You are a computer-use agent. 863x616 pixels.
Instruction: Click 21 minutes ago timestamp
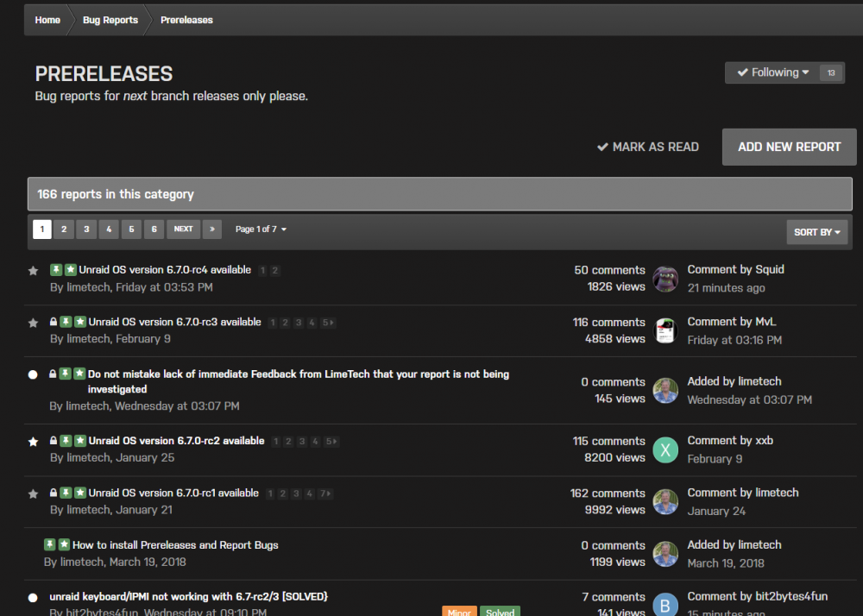pos(726,287)
